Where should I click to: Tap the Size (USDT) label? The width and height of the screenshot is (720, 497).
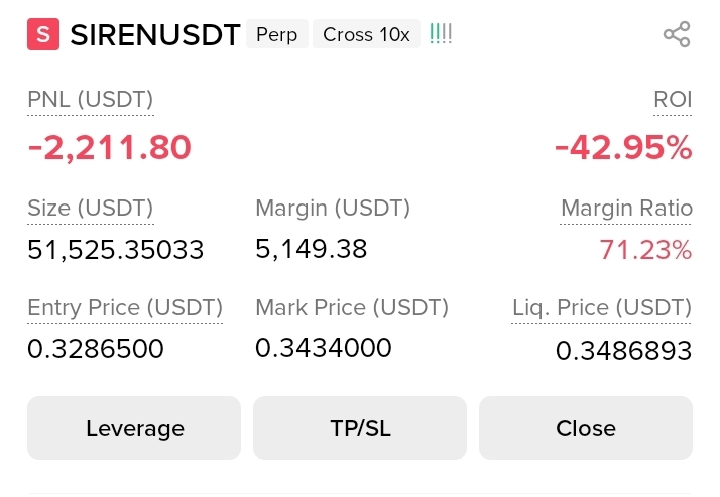pos(90,208)
